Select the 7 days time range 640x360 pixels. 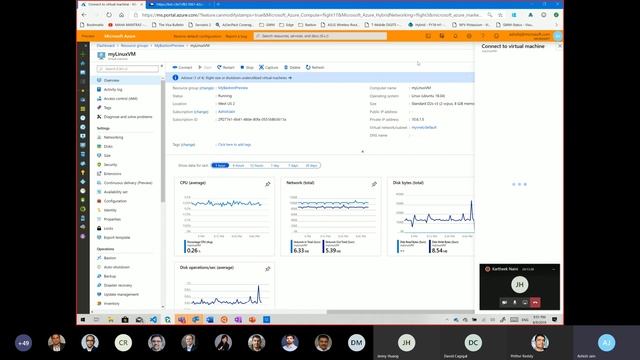tap(293, 165)
